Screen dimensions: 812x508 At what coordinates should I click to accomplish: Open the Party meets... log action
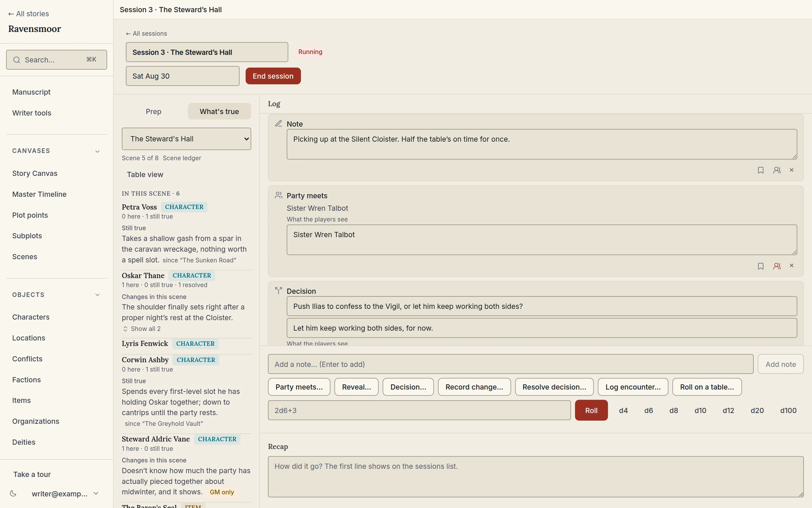(299, 387)
